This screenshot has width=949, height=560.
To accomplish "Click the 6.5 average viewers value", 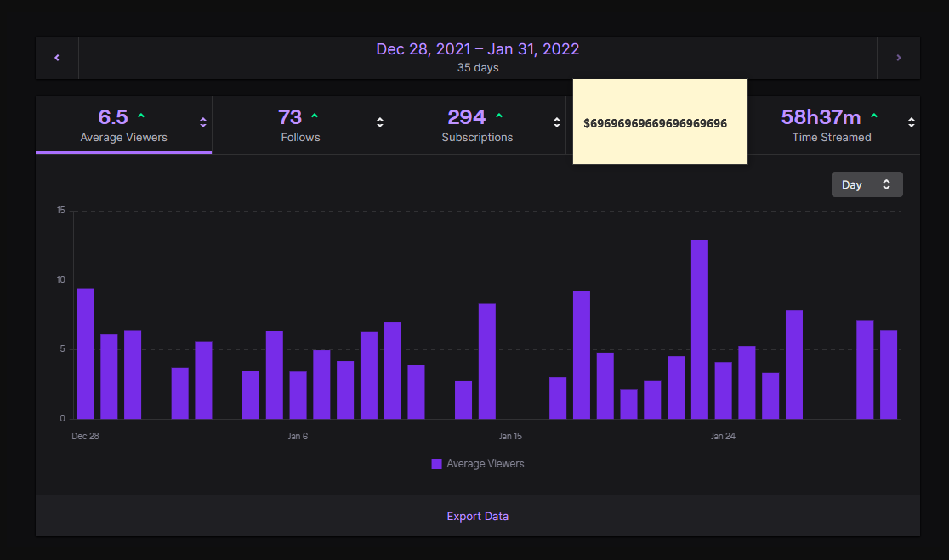I will (113, 116).
